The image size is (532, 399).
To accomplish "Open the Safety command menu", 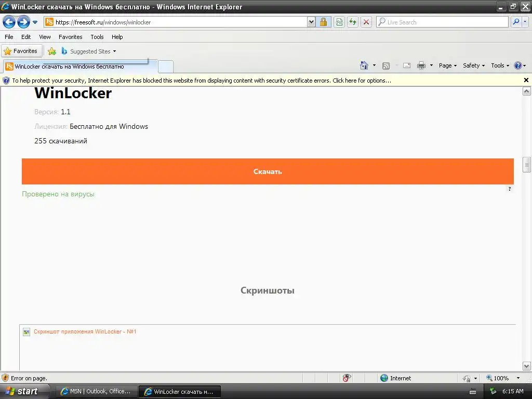I will tap(474, 65).
